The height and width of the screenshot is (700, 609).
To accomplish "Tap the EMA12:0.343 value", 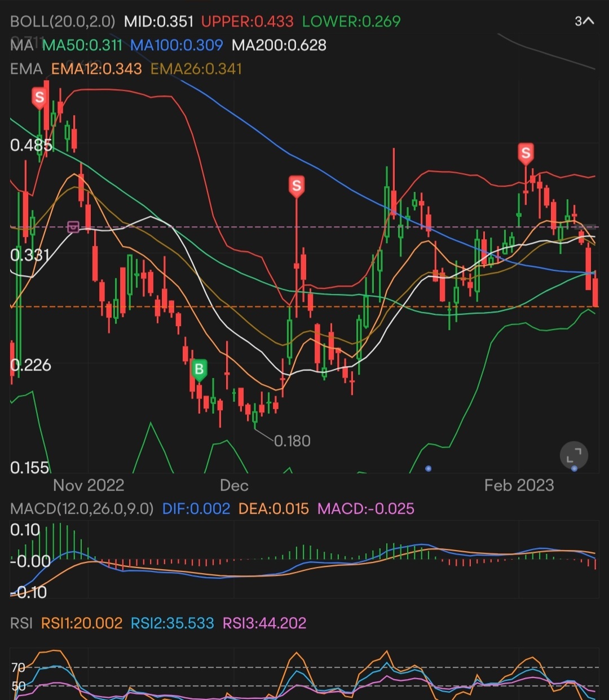I will point(96,69).
